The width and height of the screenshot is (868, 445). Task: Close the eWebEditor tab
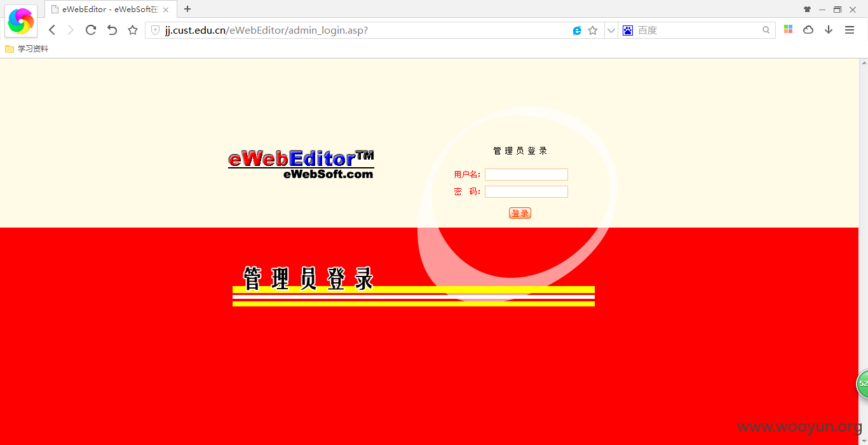click(x=166, y=10)
